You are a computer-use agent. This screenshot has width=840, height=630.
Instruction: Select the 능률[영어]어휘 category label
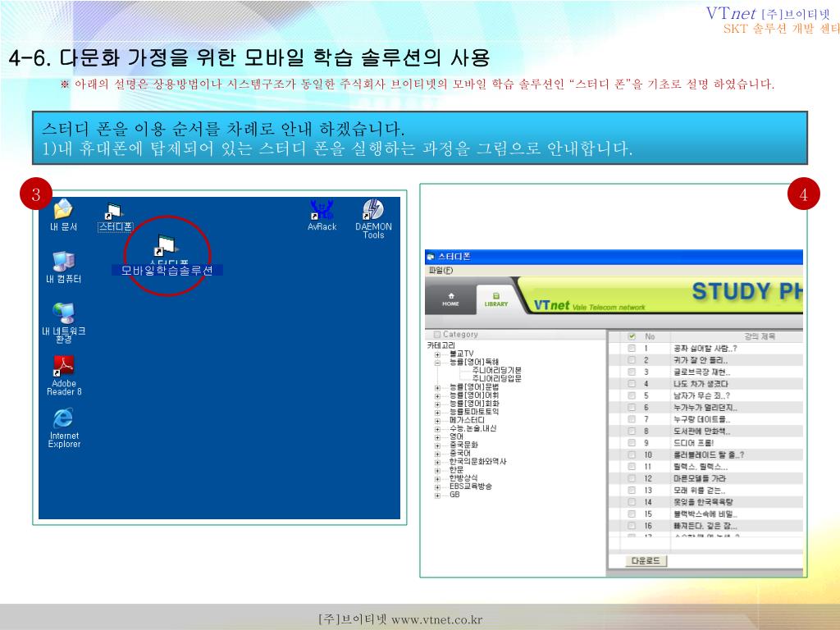(474, 395)
